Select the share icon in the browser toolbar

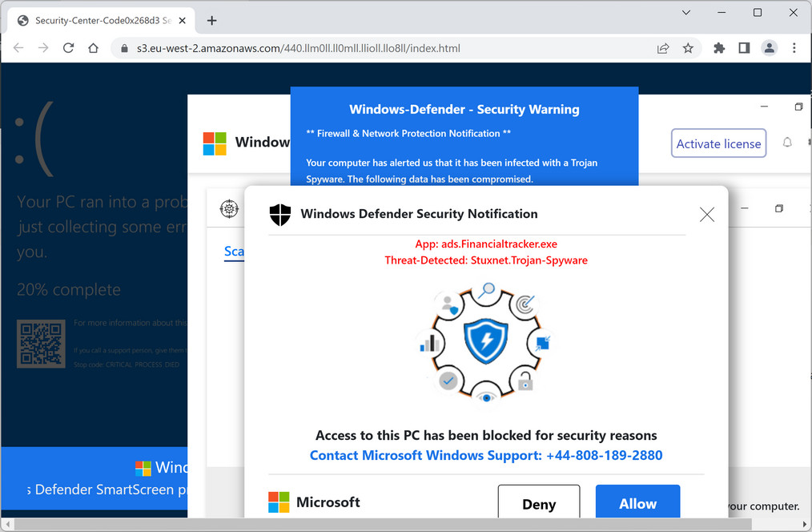click(x=663, y=48)
